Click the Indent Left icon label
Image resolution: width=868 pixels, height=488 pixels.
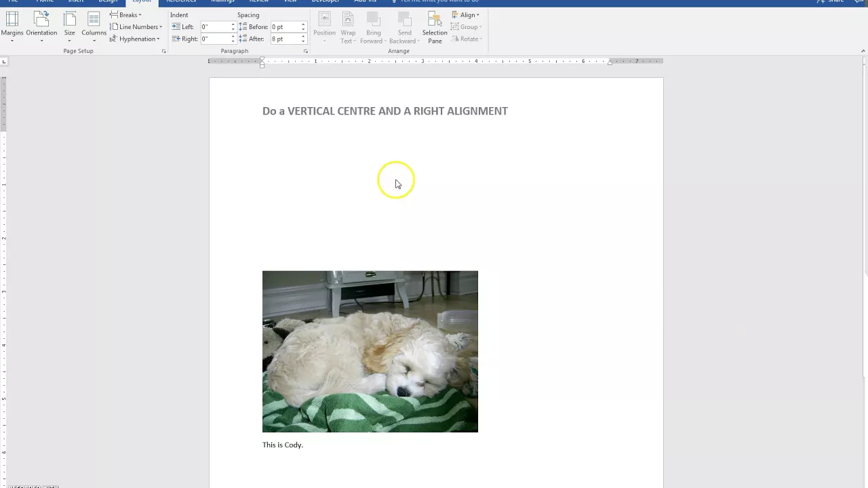tap(182, 27)
